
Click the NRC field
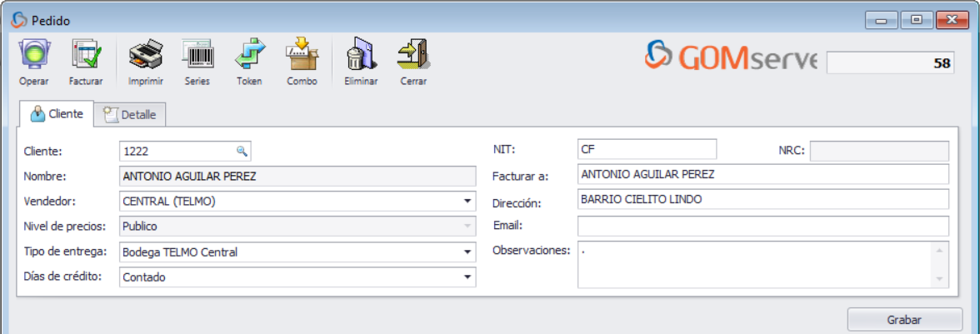coord(879,151)
